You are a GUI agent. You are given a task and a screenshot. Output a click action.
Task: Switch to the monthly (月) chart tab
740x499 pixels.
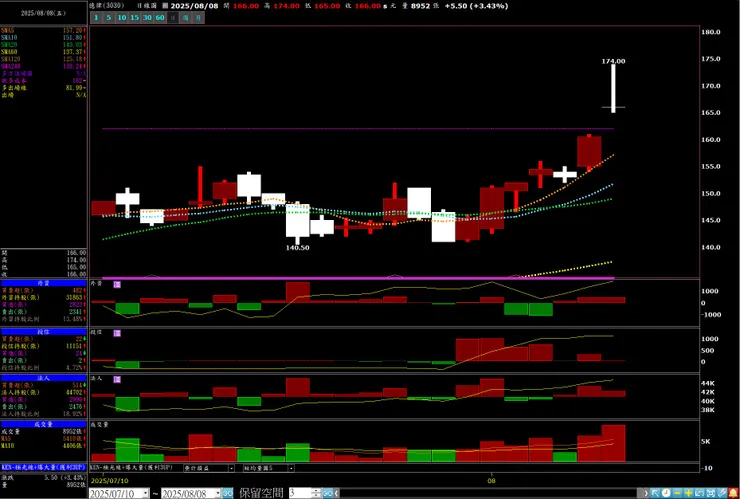[x=198, y=18]
